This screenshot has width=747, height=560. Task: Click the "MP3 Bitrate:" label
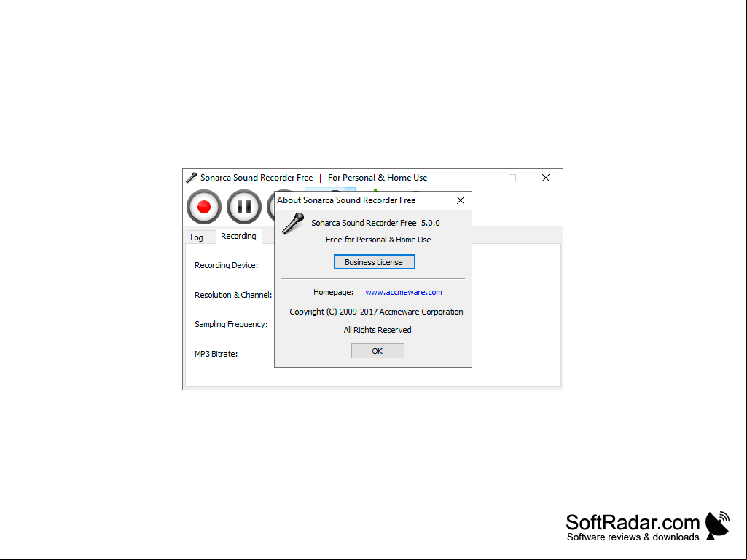coord(216,354)
